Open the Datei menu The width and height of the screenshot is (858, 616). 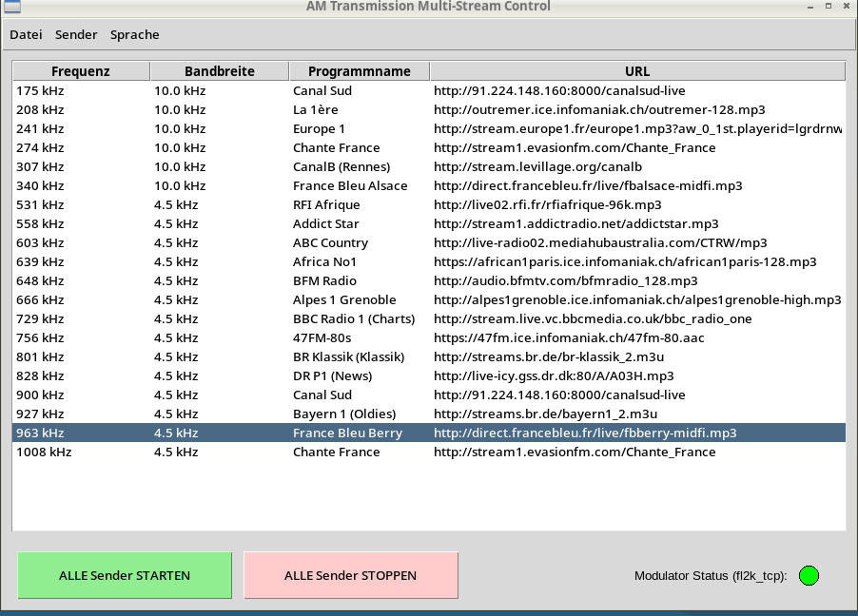click(x=26, y=34)
